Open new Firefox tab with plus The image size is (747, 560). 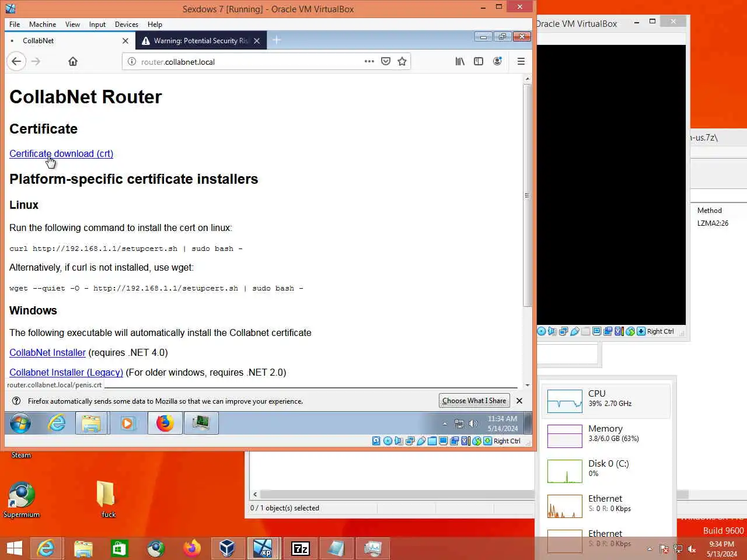tap(277, 40)
